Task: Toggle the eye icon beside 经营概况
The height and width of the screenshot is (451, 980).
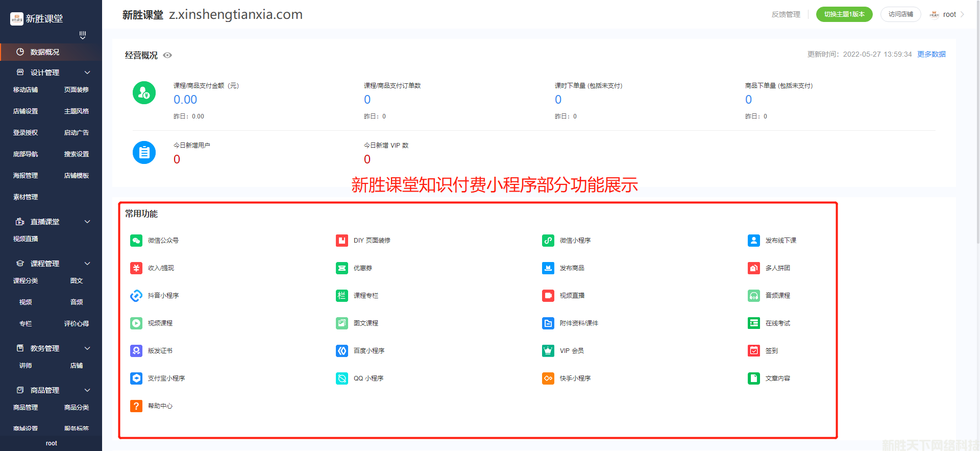Action: (x=167, y=55)
